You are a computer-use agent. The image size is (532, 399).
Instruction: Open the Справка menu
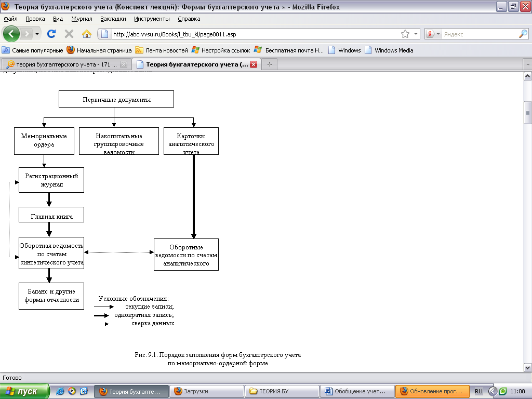(x=189, y=19)
